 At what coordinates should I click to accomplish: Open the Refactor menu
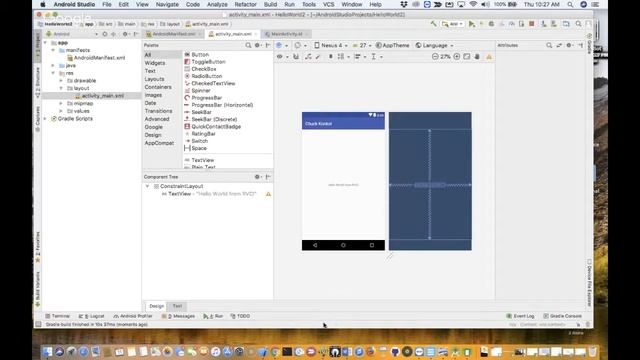pyautogui.click(x=245, y=4)
